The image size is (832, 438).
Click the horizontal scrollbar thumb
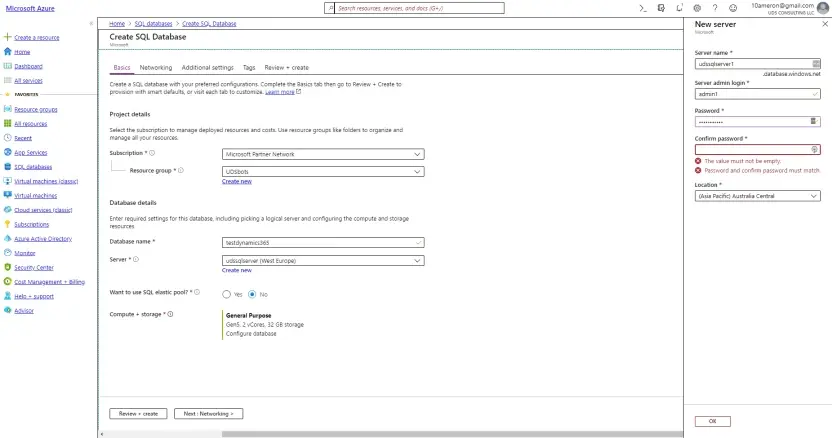point(452,434)
